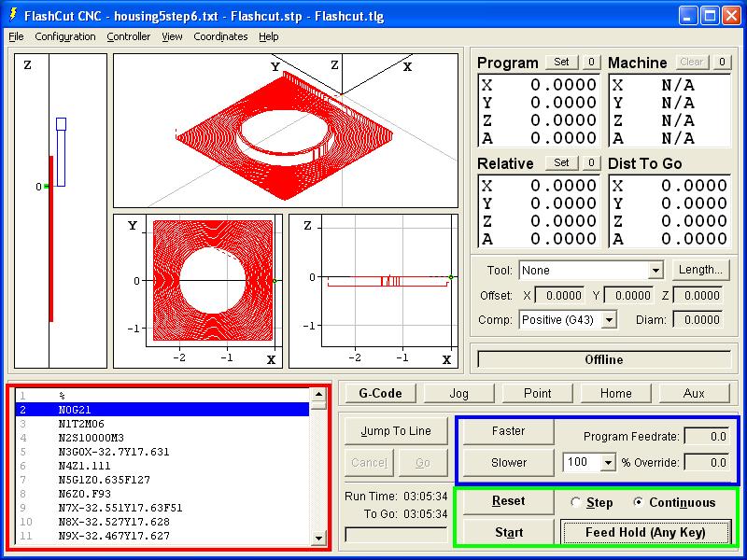Click the Program coordinates Set button

tap(561, 63)
